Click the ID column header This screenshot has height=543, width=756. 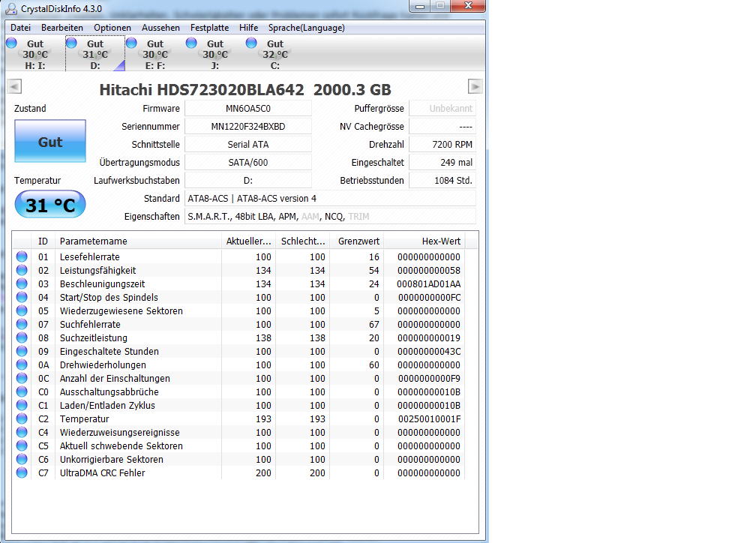pyautogui.click(x=43, y=241)
